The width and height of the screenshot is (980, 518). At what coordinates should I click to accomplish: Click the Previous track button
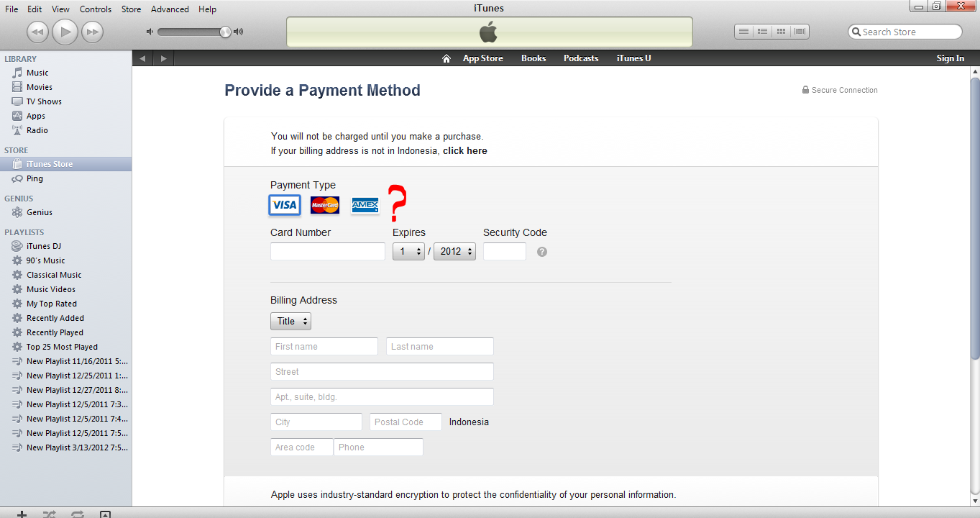point(37,32)
